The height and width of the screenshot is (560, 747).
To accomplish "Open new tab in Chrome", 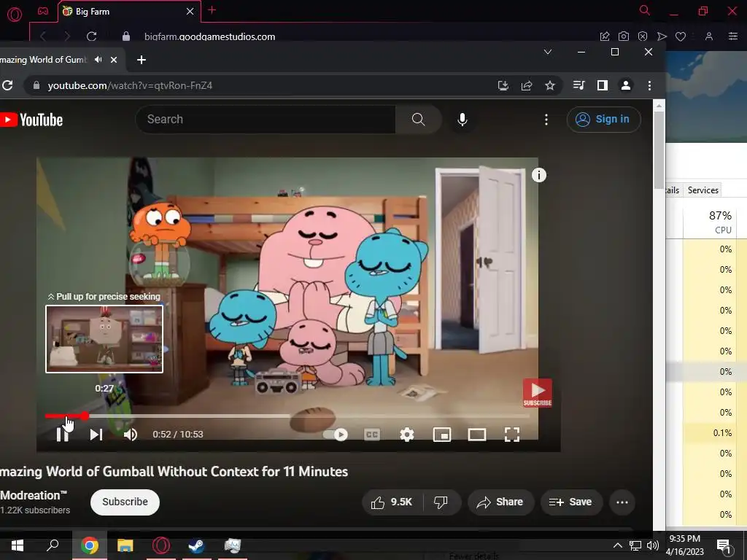I will (142, 60).
